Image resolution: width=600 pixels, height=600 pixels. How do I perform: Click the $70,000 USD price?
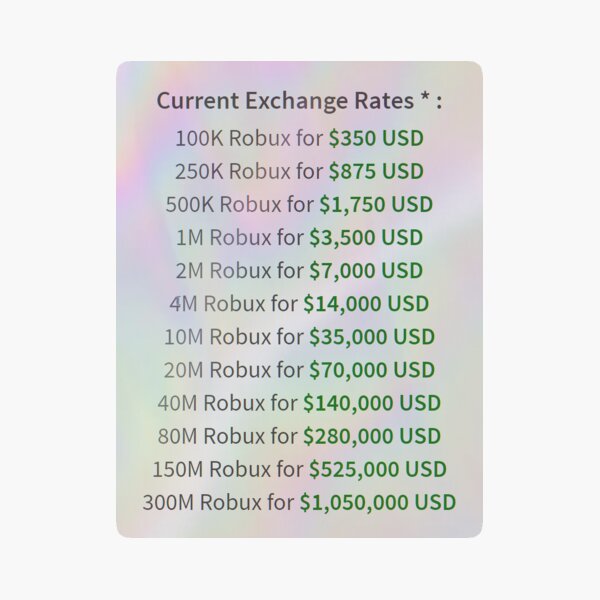371,370
